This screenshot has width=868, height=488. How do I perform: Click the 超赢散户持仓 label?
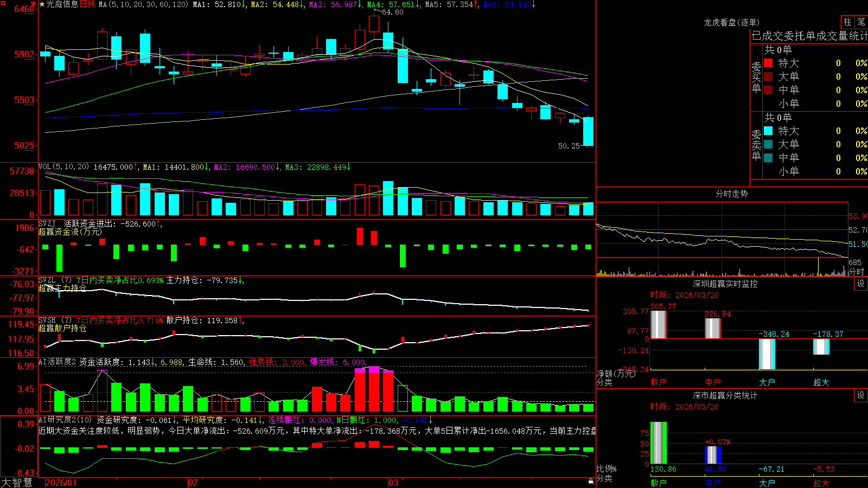point(62,328)
